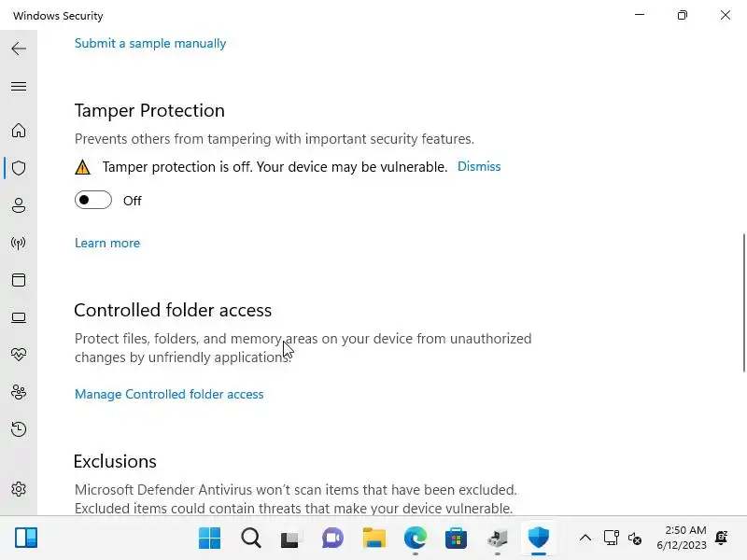Open Home in the sidebar
Viewport: 747px width, 560px height.
pyautogui.click(x=19, y=131)
